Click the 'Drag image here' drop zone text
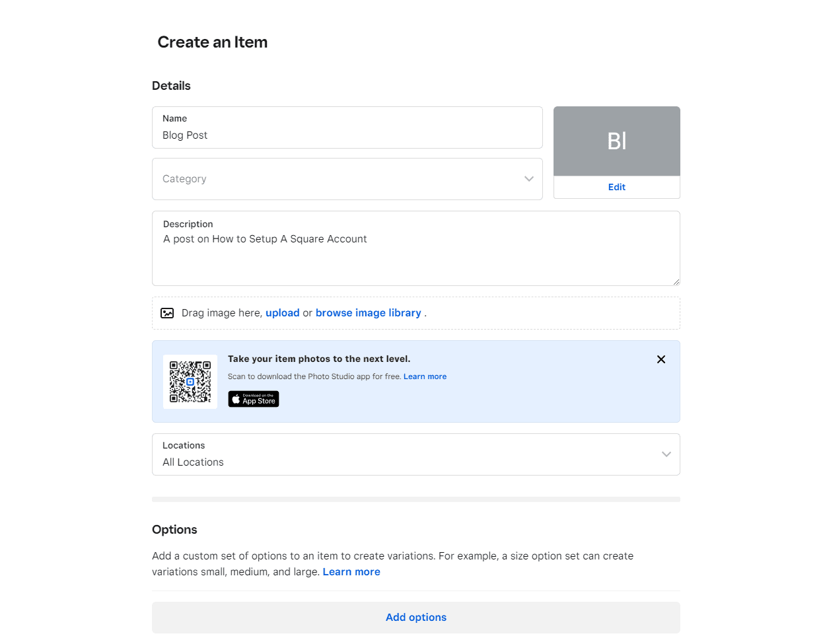This screenshot has height=644, width=825. [x=222, y=313]
